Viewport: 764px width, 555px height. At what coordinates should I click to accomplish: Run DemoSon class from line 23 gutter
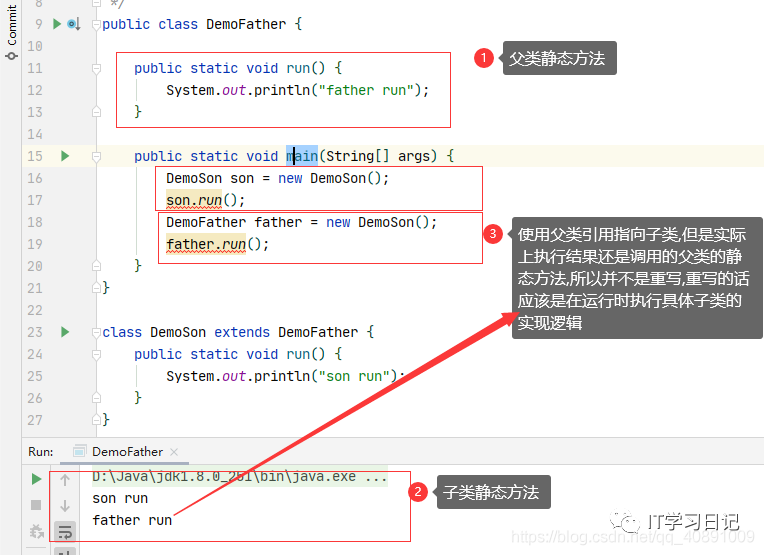point(65,332)
